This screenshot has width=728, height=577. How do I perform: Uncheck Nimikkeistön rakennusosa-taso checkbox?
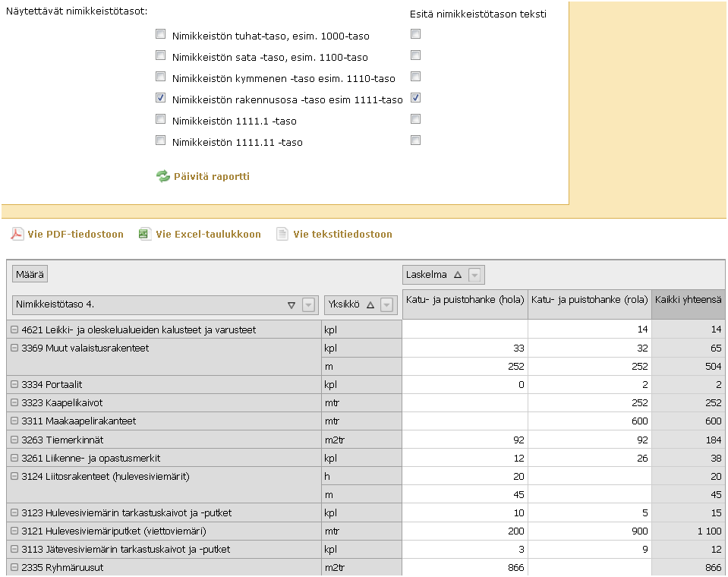coord(160,98)
